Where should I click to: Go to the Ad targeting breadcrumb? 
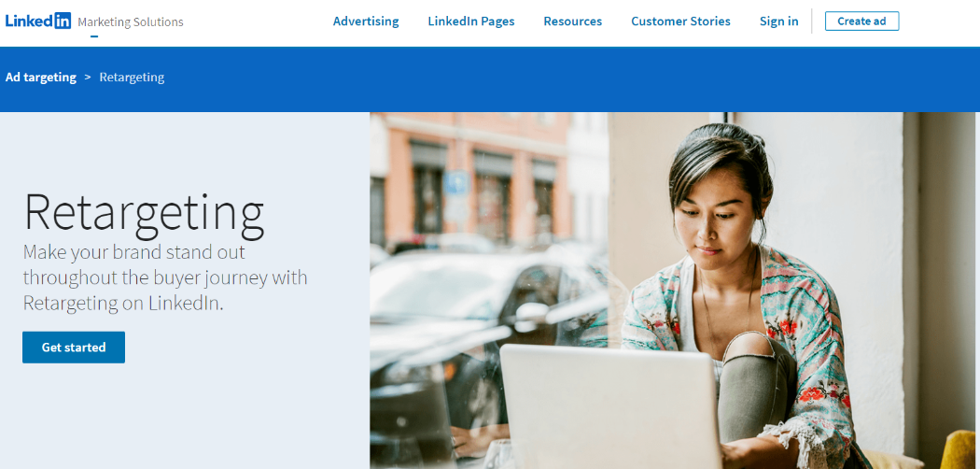[x=41, y=78]
